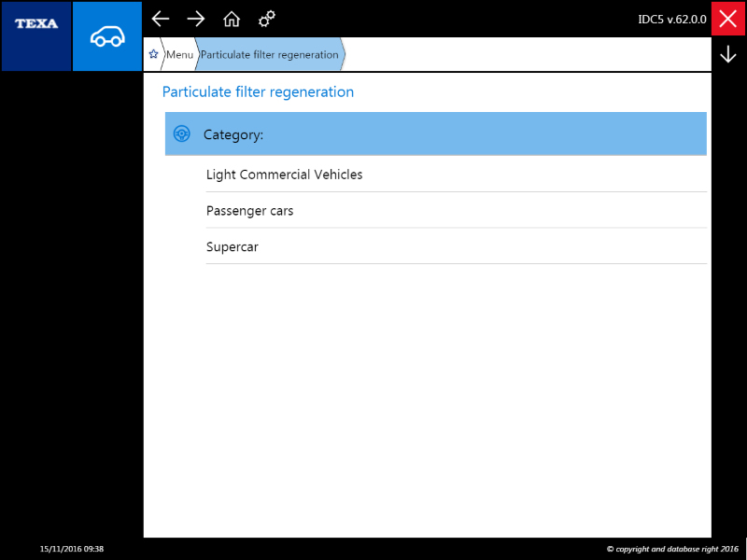Viewport: 747px width, 560px height.
Task: Click the IDC5 v.62.0.0 version label
Action: click(x=672, y=19)
